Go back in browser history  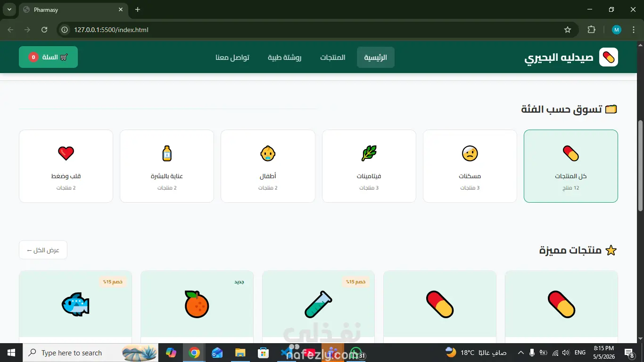(x=11, y=30)
